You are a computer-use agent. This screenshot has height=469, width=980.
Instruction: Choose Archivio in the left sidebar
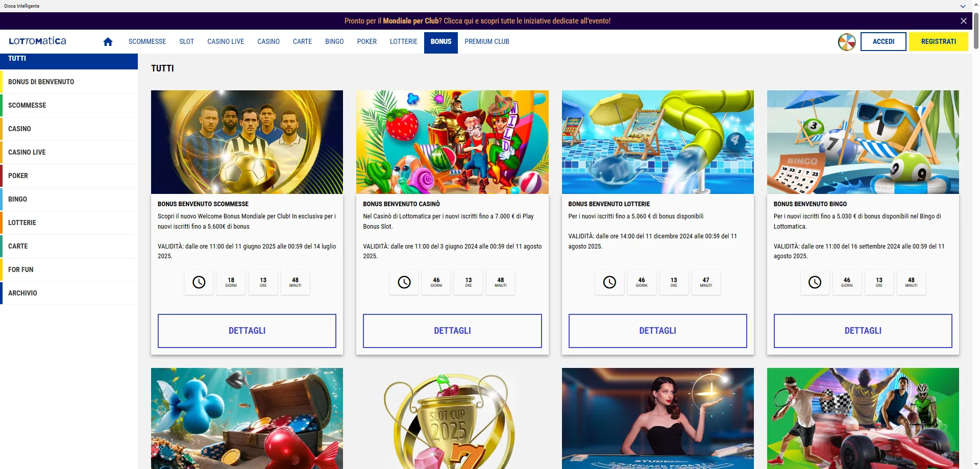tap(23, 293)
